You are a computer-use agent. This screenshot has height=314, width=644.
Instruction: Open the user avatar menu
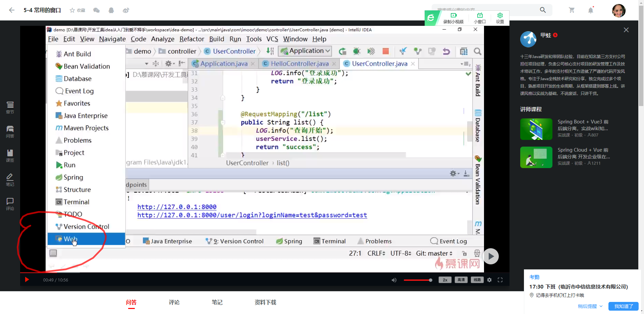(x=619, y=10)
